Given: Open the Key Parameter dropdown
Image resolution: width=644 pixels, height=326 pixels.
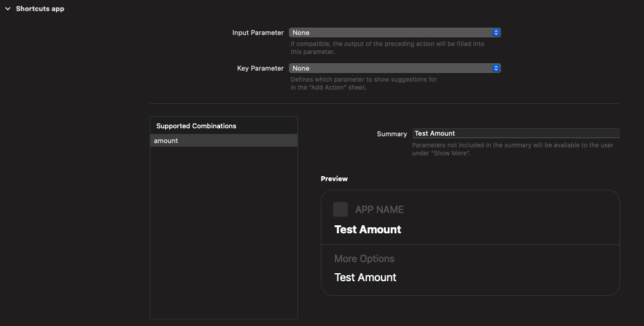Looking at the screenshot, I should 395,68.
